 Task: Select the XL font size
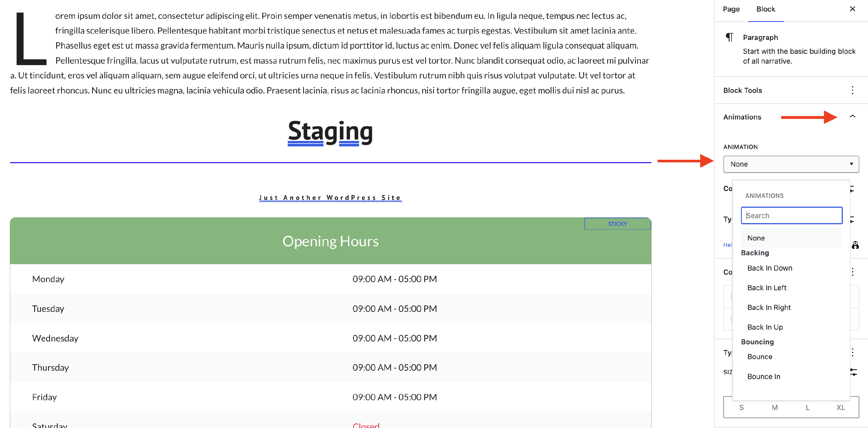click(x=841, y=407)
